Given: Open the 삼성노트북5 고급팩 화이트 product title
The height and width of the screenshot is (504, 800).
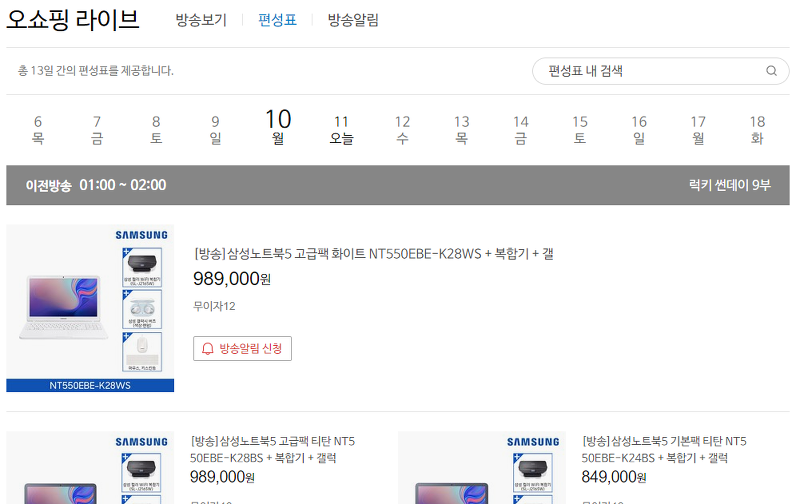Looking at the screenshot, I should pos(373,254).
